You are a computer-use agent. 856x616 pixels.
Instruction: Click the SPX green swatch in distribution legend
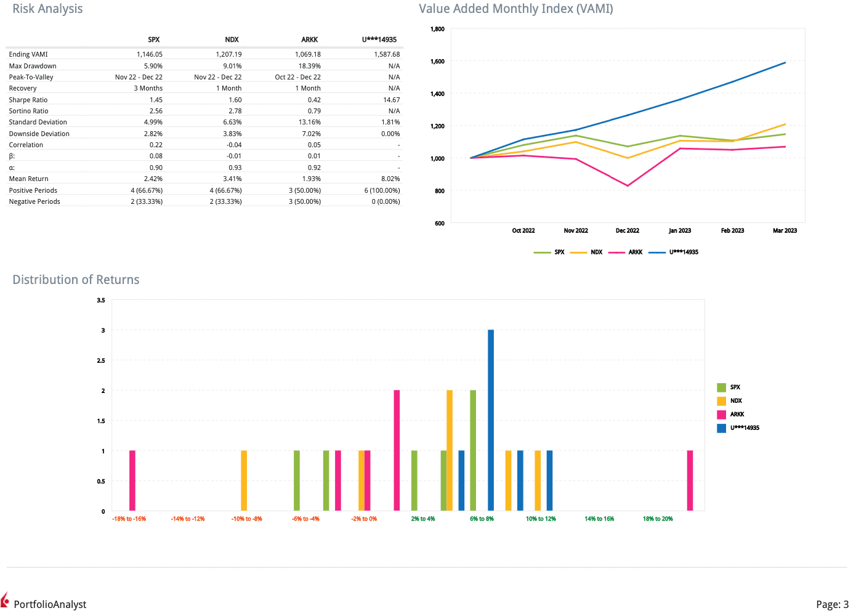point(721,387)
